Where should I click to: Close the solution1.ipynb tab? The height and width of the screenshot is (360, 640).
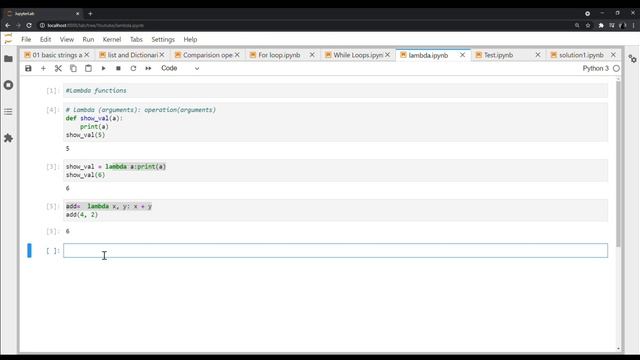click(613, 55)
